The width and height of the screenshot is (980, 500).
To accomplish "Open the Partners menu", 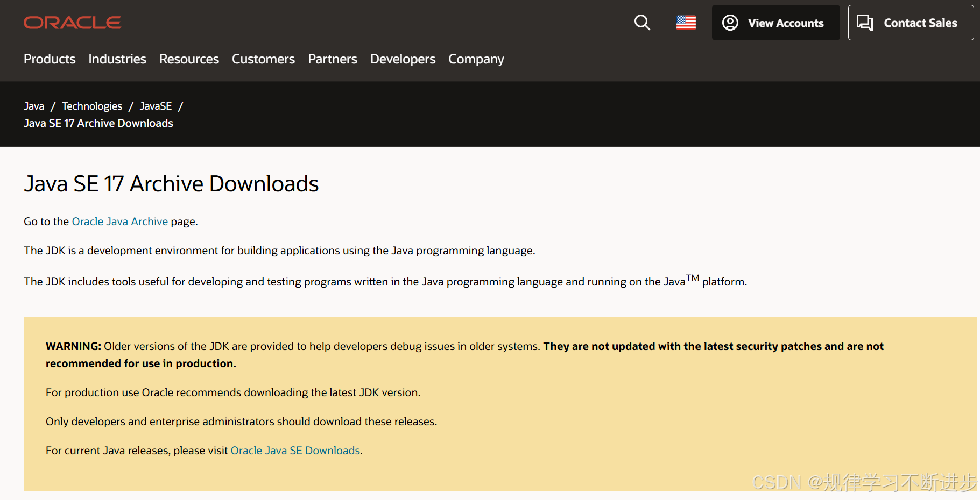I will pyautogui.click(x=333, y=59).
